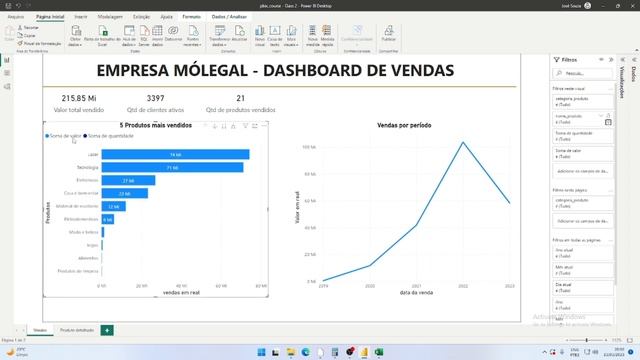The image size is (640, 360).
Task: Select the Página Inicial ribbon tab
Action: click(x=50, y=17)
